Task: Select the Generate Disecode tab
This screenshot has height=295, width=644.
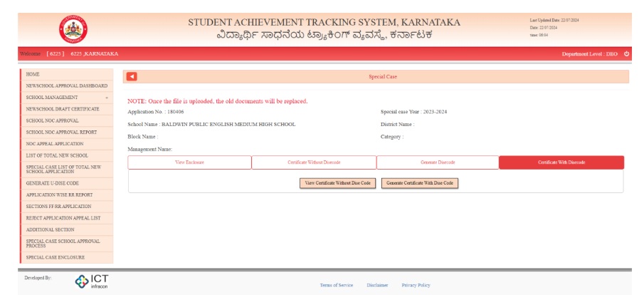Action: (x=437, y=162)
